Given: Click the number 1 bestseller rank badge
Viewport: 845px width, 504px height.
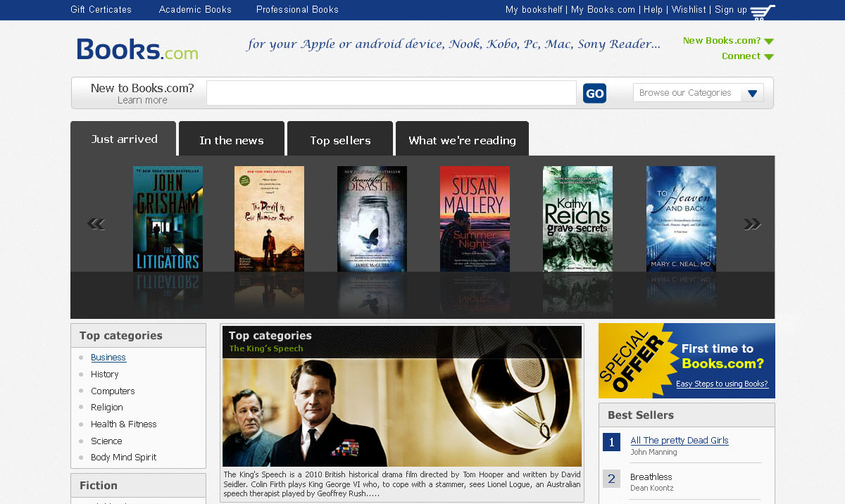Looking at the screenshot, I should tap(611, 443).
